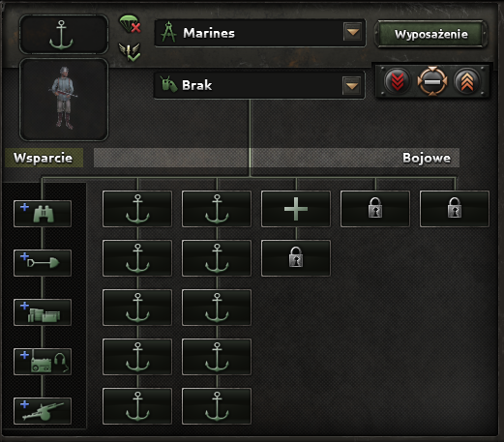This screenshot has width=504, height=442.
Task: Select the top-left marine battalion anchor slot
Action: 137,209
